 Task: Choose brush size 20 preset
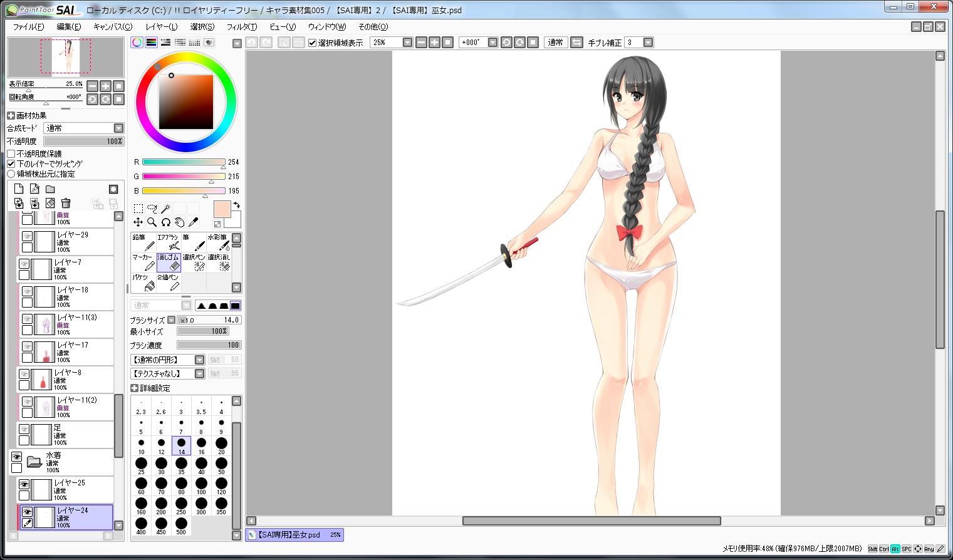(221, 445)
